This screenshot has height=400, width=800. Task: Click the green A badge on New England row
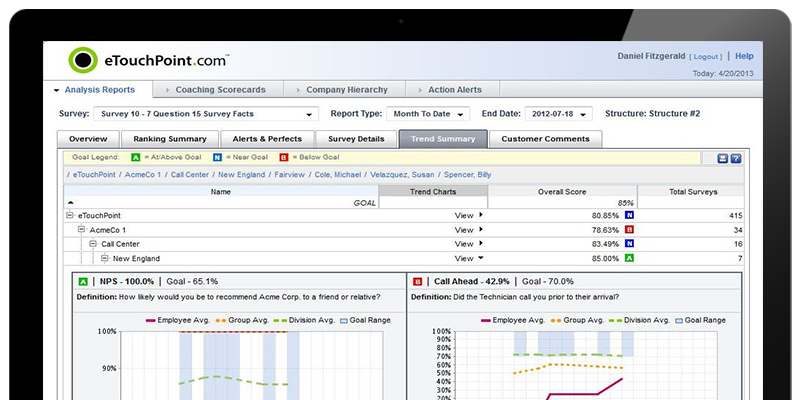click(x=630, y=258)
